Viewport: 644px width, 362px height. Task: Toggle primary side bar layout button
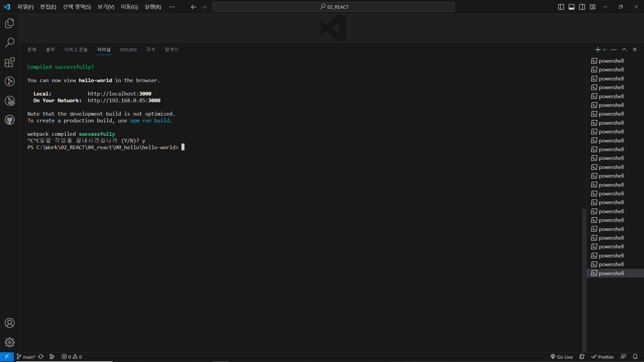[x=561, y=7]
